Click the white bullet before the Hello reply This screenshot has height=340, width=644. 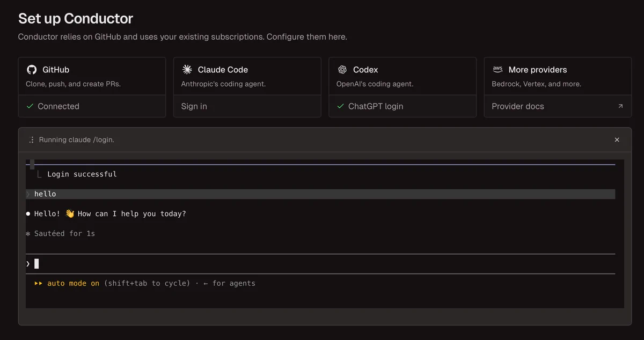click(x=28, y=213)
